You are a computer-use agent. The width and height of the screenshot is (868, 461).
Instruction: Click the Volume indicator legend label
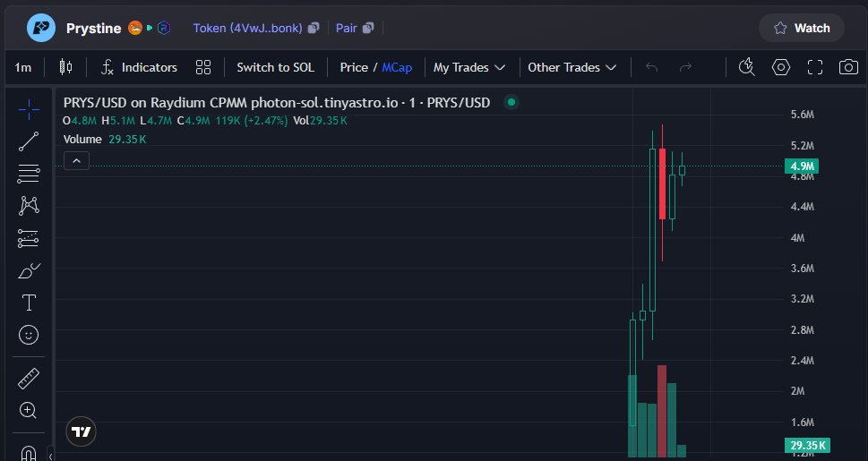(x=82, y=140)
